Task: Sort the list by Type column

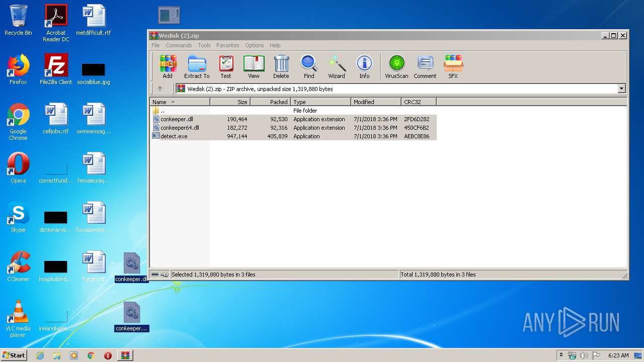Action: point(320,102)
